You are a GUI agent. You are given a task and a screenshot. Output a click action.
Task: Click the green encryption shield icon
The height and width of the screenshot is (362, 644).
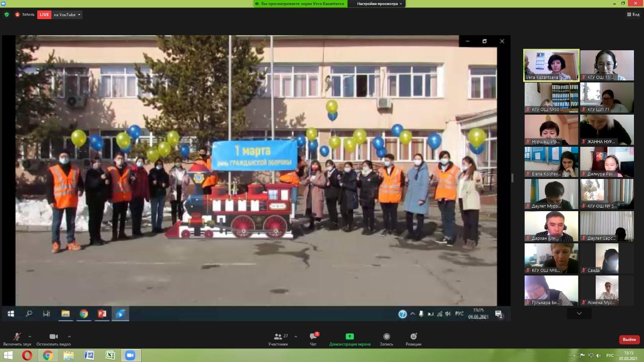point(7,15)
